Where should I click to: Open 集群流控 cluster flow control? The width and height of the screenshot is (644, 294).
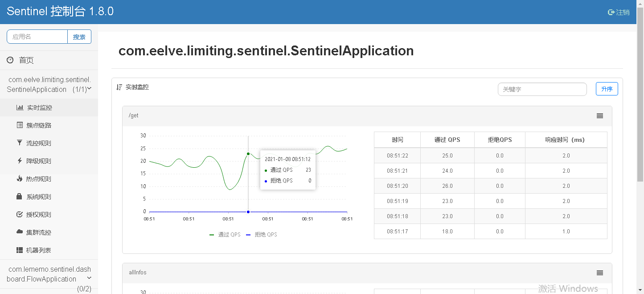49,232
